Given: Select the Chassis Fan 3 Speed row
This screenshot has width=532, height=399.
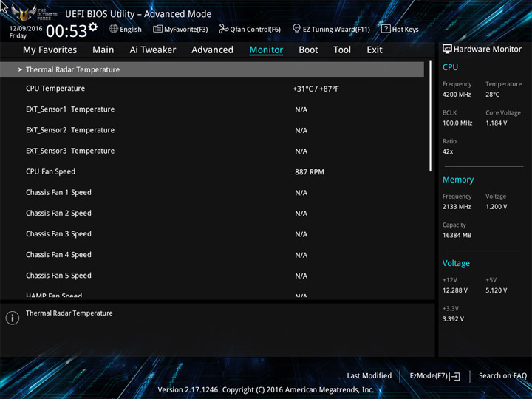Looking at the screenshot, I should click(212, 234).
